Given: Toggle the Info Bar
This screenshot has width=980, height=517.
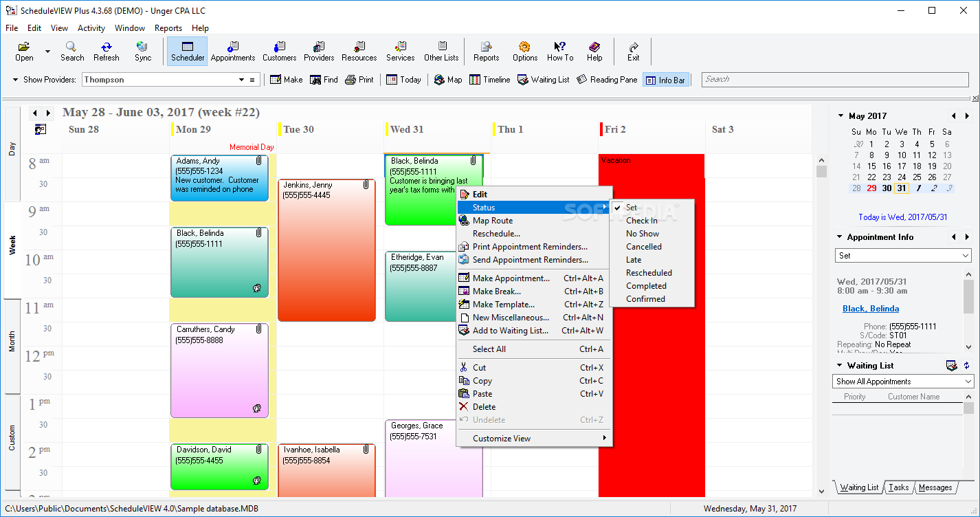Looking at the screenshot, I should click(x=665, y=80).
